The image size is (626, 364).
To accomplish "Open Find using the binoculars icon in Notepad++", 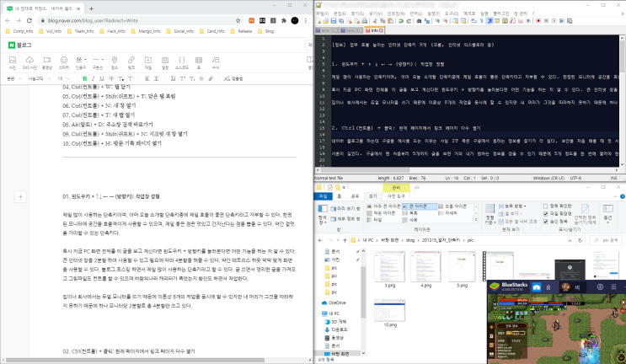I will point(419,21).
